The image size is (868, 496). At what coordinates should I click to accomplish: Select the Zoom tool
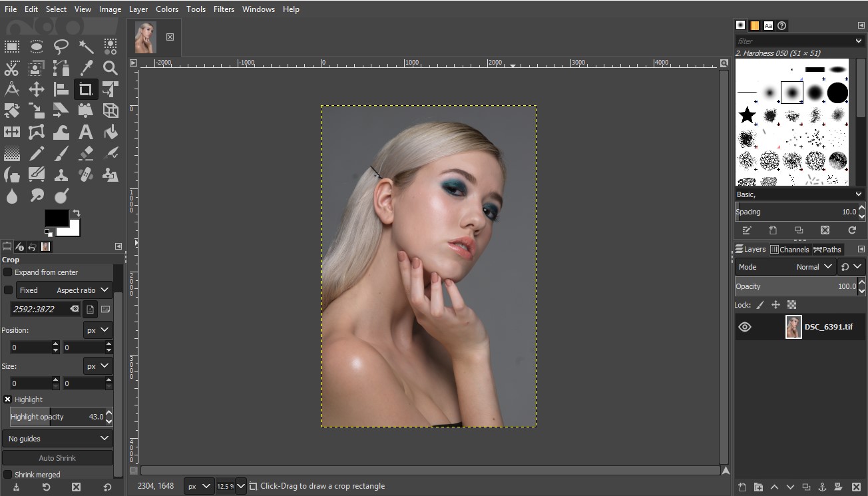110,68
